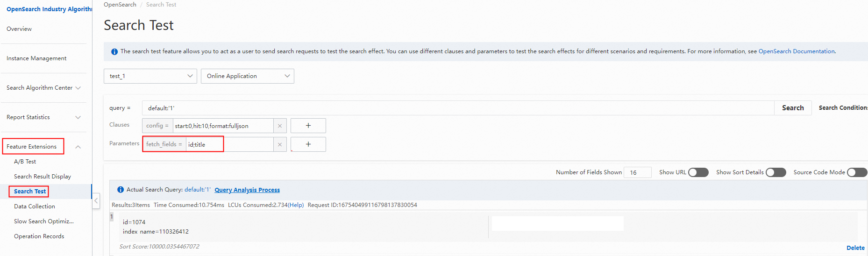Image resolution: width=868 pixels, height=256 pixels.
Task: Open the A/B Test page
Action: (x=25, y=162)
